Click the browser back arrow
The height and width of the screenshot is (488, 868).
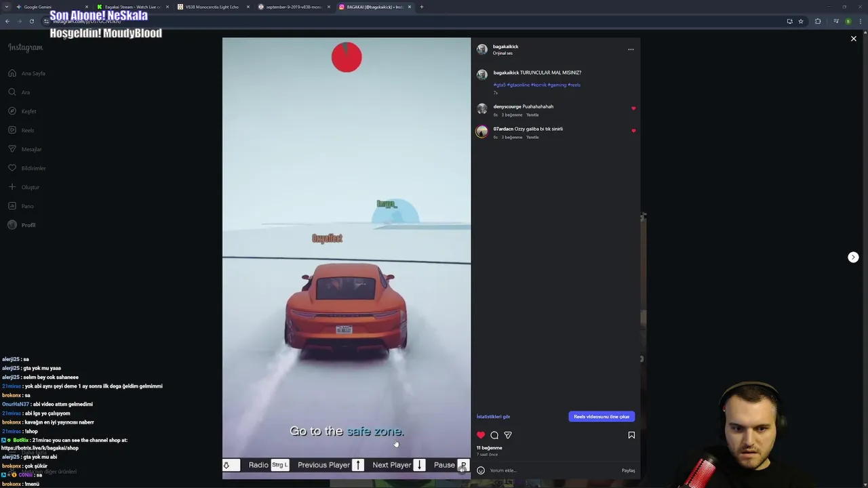(7, 21)
